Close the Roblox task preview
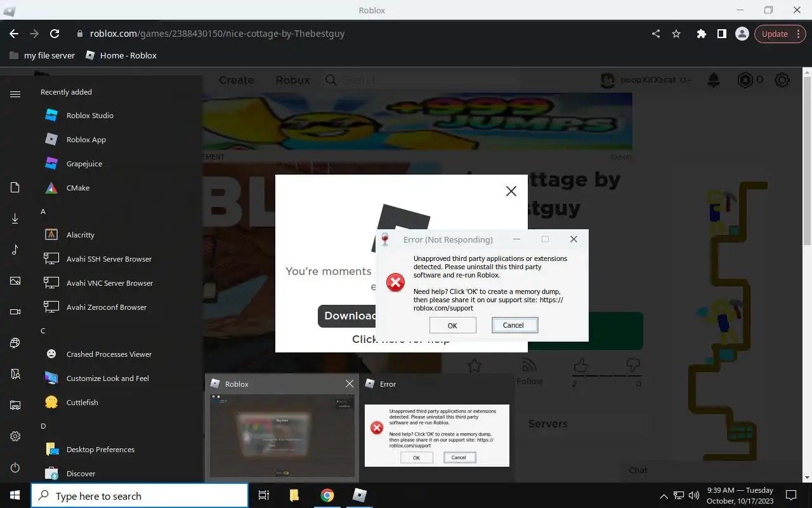The height and width of the screenshot is (508, 812). click(x=349, y=384)
